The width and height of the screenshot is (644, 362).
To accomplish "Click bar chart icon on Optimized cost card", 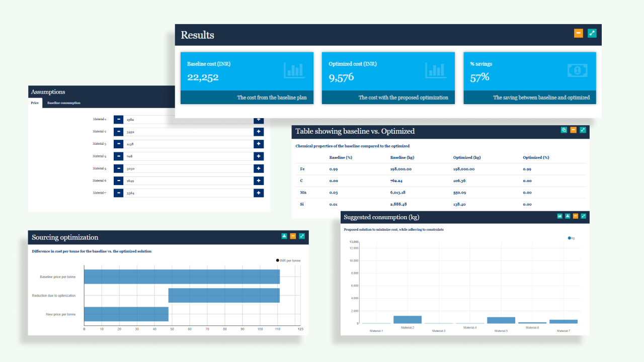I will (436, 70).
